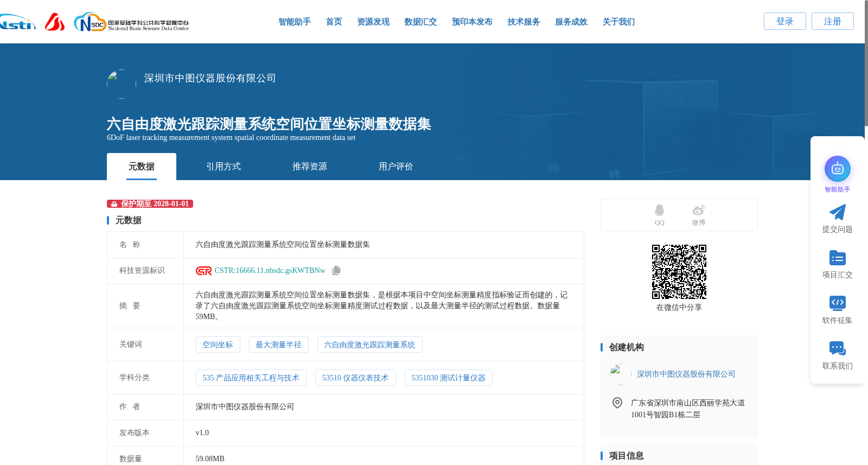
Task: Click the data size value 59.08MB
Action: pos(210,458)
